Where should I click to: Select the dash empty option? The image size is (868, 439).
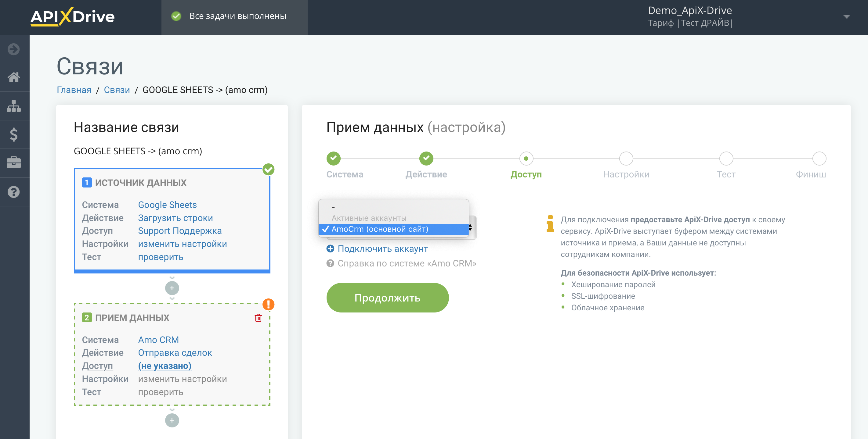(393, 207)
